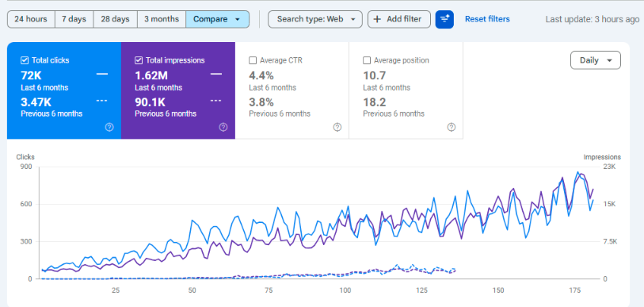Click the dashed line legend on impressions card
Screen dimensions: 644x307
[x=216, y=101]
